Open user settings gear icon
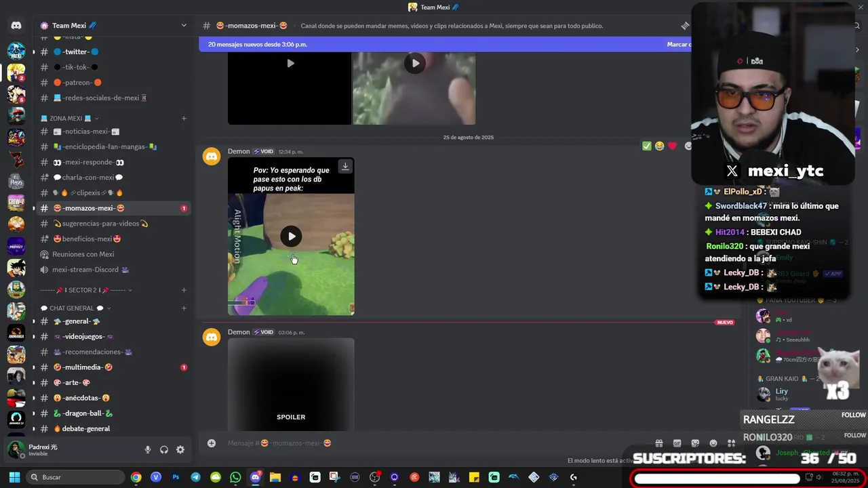The height and width of the screenshot is (488, 868). tap(180, 449)
